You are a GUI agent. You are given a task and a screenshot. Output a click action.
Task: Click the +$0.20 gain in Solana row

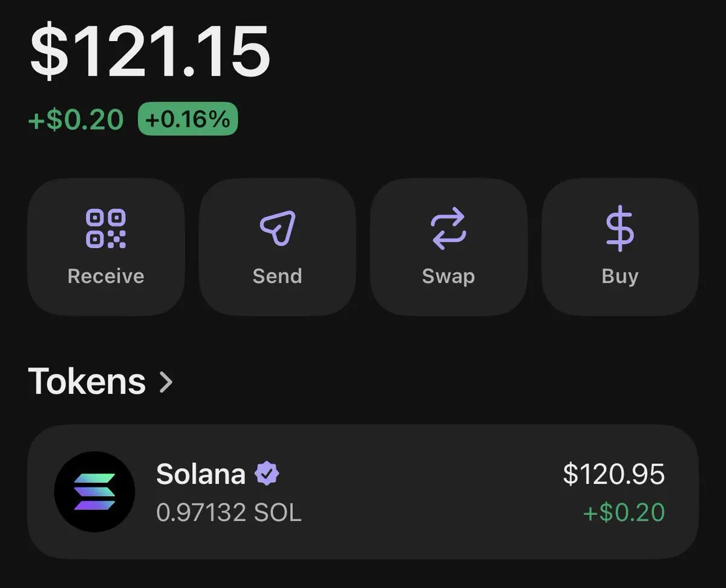click(x=623, y=512)
